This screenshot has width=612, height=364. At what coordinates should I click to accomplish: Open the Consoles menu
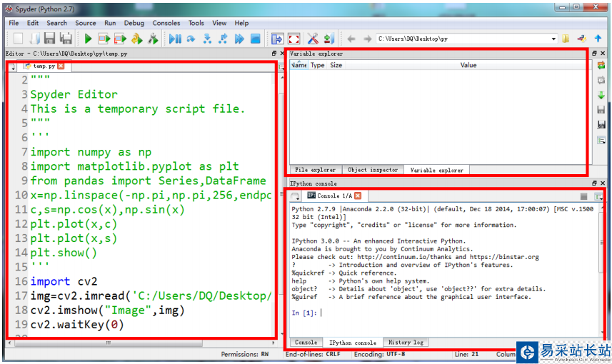[x=166, y=23]
